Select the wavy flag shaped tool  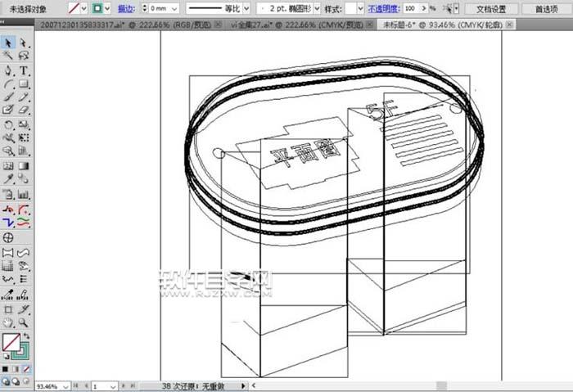coord(24,252)
